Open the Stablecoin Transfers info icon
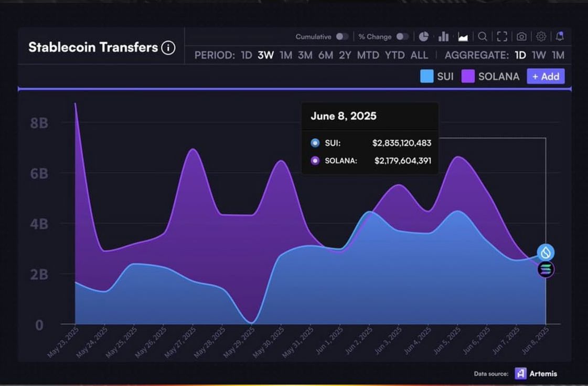The height and width of the screenshot is (386, 588). pos(168,48)
